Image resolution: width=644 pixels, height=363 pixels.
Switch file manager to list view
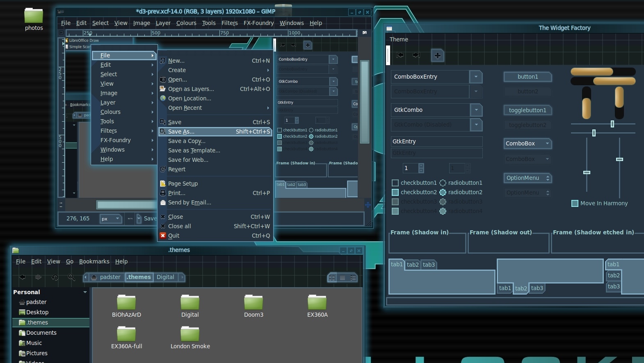pyautogui.click(x=342, y=278)
